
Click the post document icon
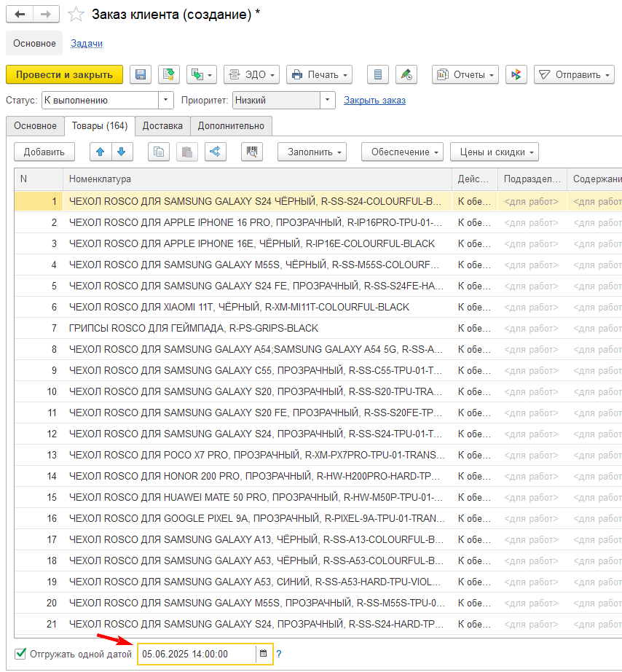pyautogui.click(x=169, y=74)
